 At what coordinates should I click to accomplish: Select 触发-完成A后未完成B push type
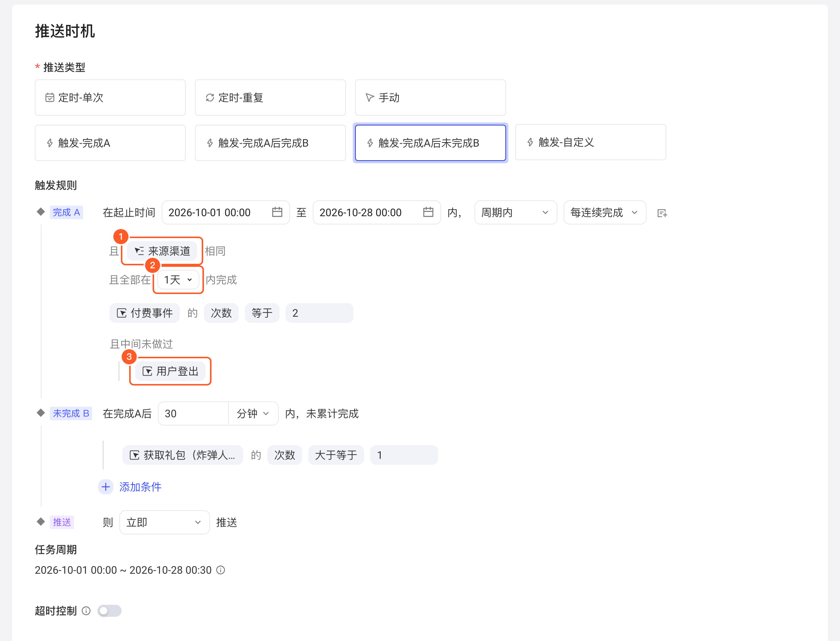pyautogui.click(x=431, y=143)
